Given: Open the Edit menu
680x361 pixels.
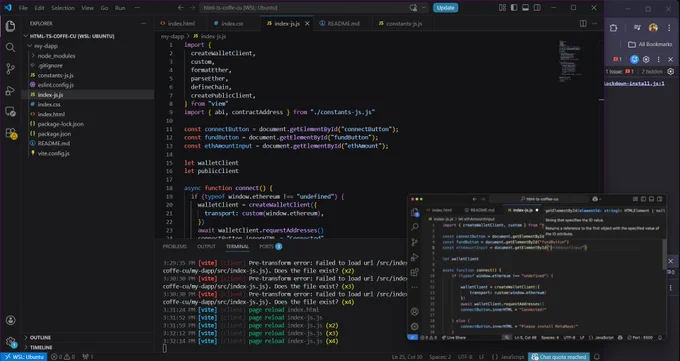Looking at the screenshot, I should coord(39,8).
